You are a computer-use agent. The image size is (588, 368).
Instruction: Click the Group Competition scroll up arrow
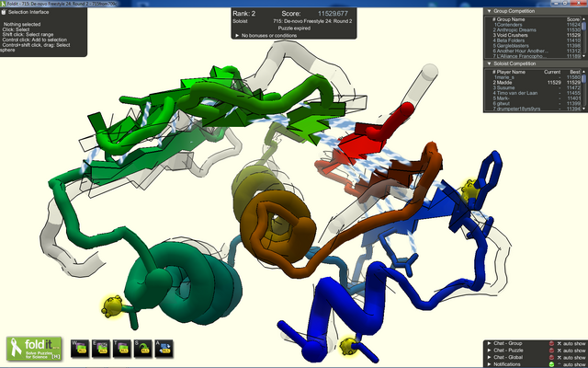tap(583, 18)
